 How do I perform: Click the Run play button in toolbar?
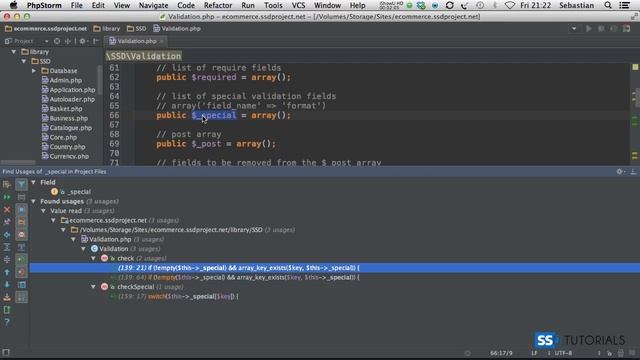588,29
